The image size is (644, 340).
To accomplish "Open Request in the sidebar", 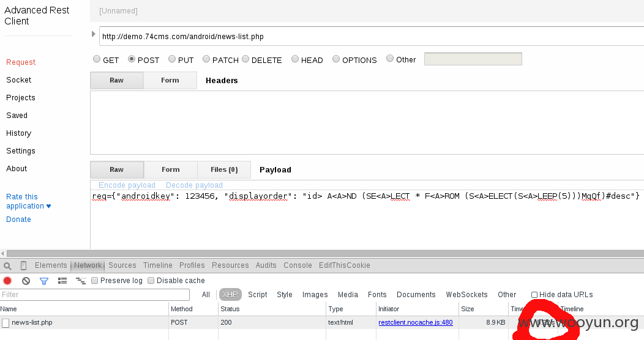I will pyautogui.click(x=21, y=62).
